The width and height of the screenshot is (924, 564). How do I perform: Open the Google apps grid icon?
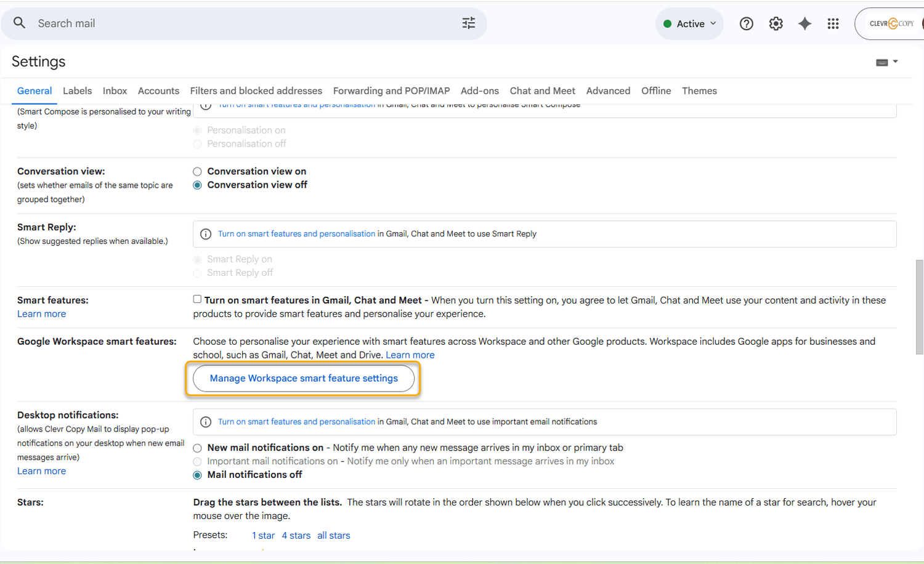coord(833,24)
